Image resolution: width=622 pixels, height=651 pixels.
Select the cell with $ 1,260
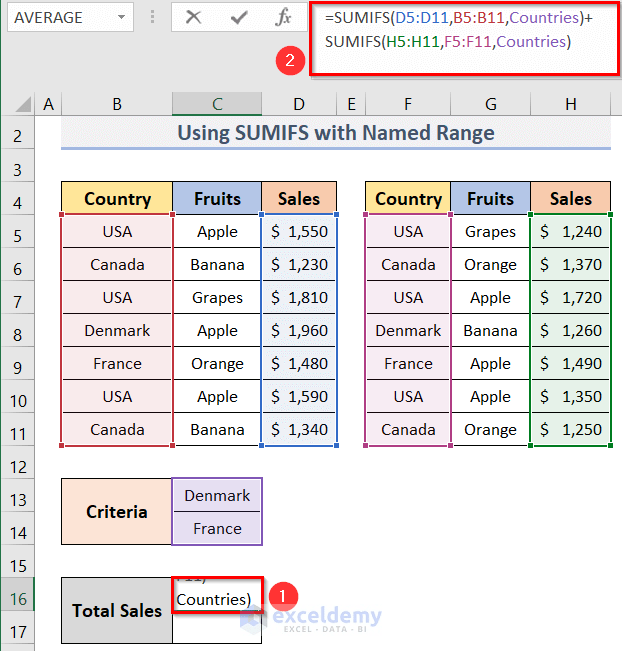(x=571, y=330)
